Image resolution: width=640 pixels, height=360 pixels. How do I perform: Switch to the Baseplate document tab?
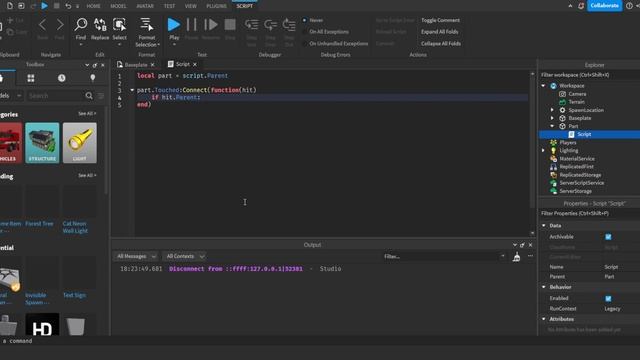point(136,64)
